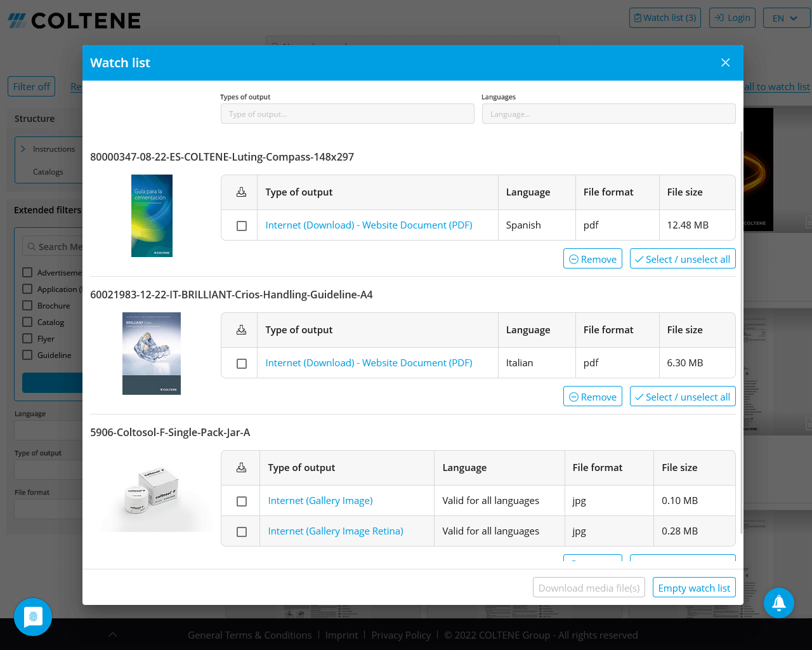This screenshot has width=812, height=650.
Task: Toggle the Advertisement filter checkbox
Action: coord(27,272)
